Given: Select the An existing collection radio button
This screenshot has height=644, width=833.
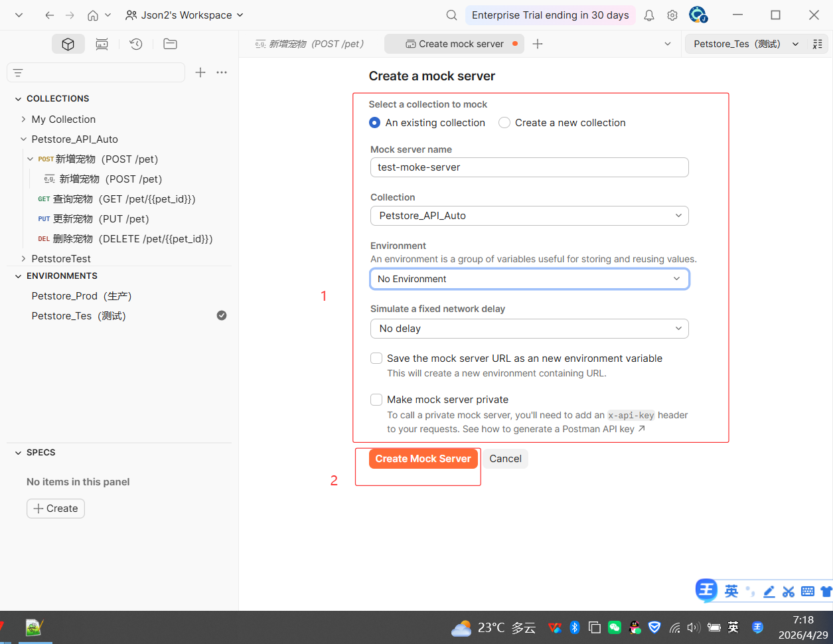Looking at the screenshot, I should point(375,123).
